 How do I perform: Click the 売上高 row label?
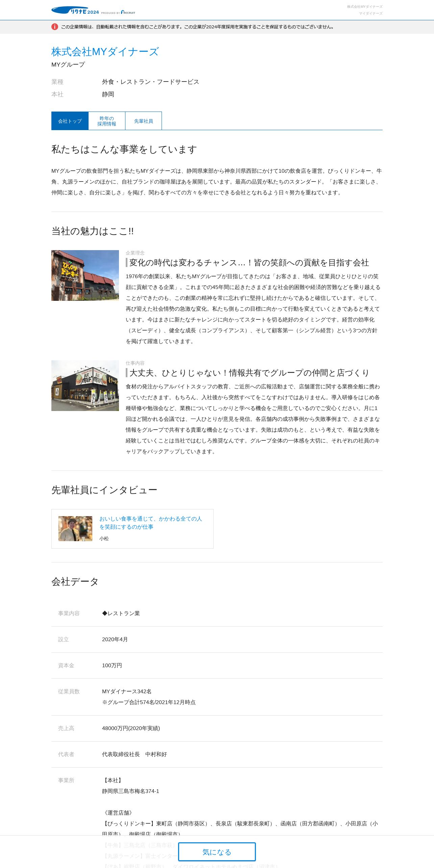[x=66, y=728]
